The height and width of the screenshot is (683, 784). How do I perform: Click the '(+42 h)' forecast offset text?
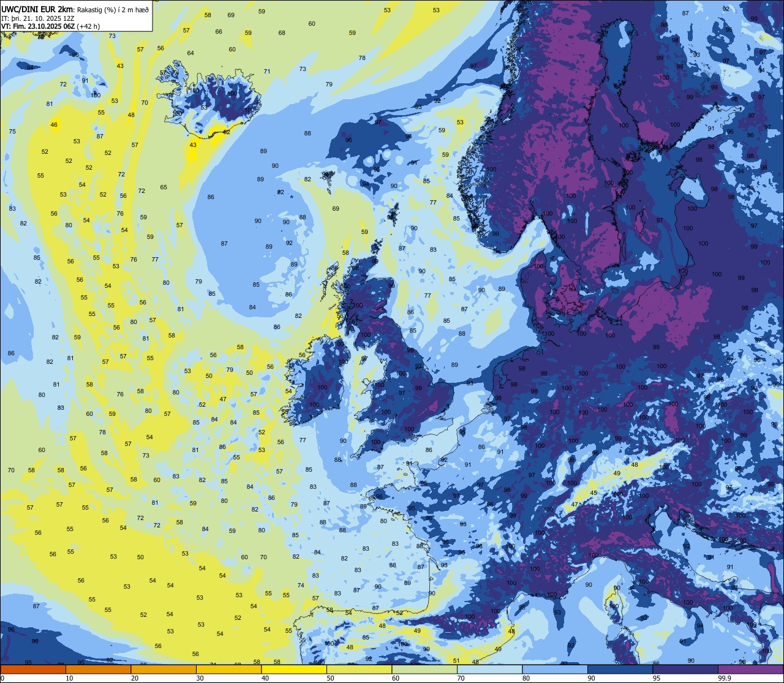[89, 26]
